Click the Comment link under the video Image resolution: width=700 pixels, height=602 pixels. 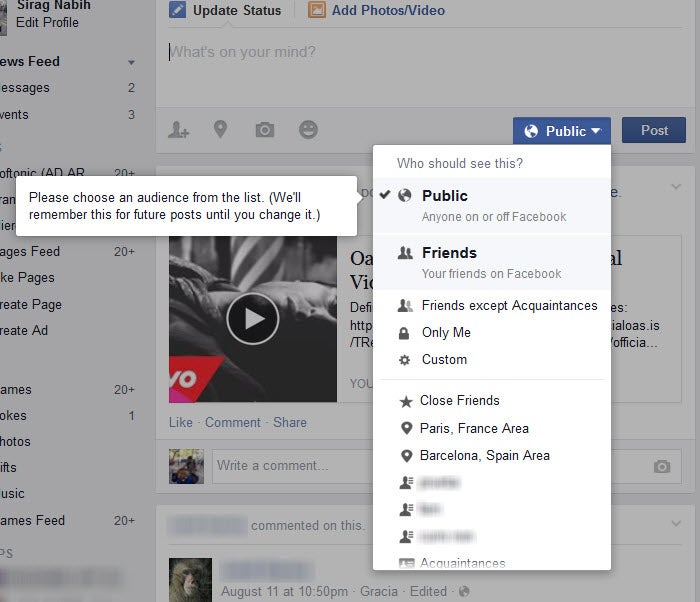tap(233, 422)
